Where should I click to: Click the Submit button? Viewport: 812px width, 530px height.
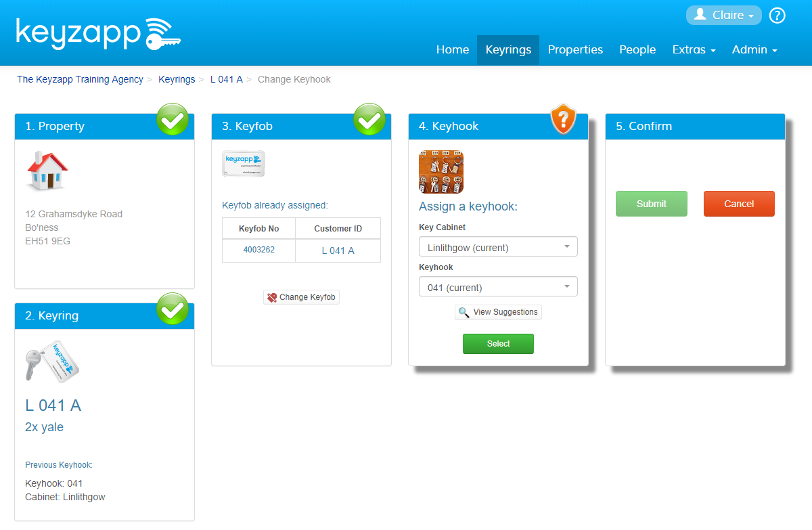point(651,204)
